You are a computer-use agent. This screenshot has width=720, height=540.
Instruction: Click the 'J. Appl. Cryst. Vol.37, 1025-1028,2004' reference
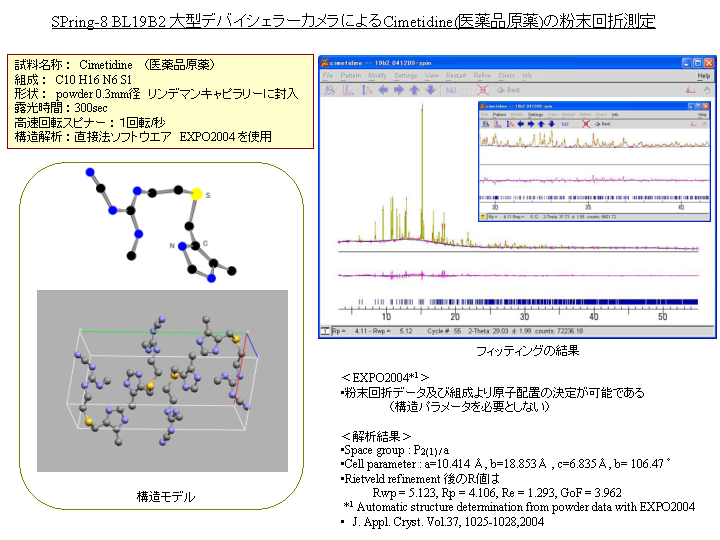point(448,522)
